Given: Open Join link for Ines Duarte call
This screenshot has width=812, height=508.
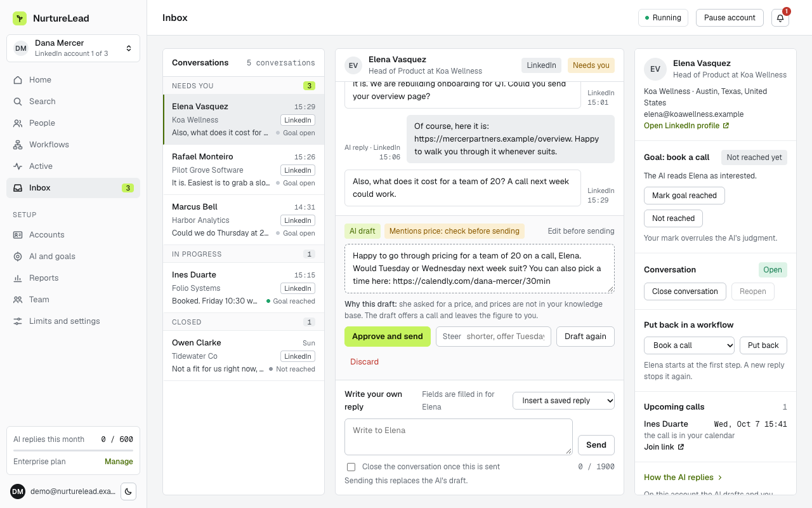Looking at the screenshot, I should point(664,447).
